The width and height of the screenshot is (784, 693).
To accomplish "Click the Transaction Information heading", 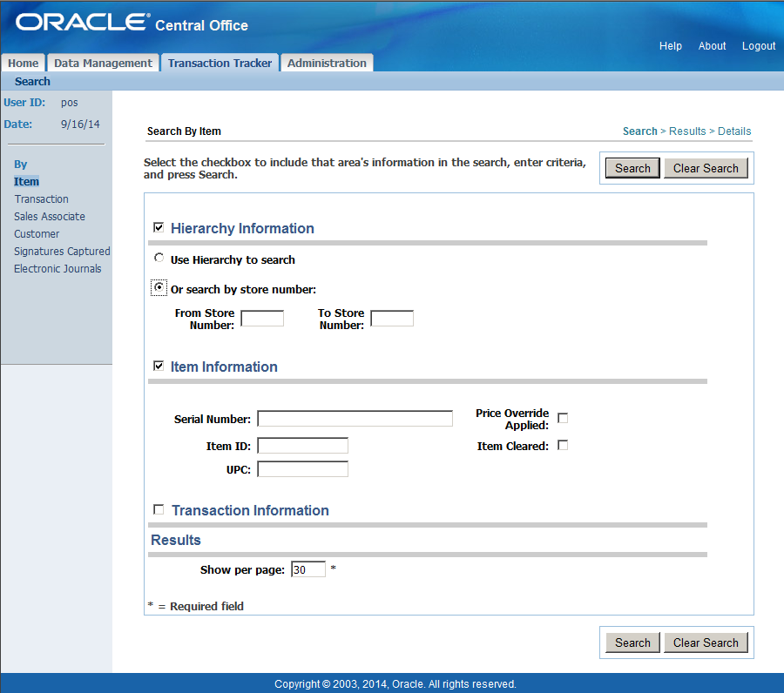I will click(251, 510).
